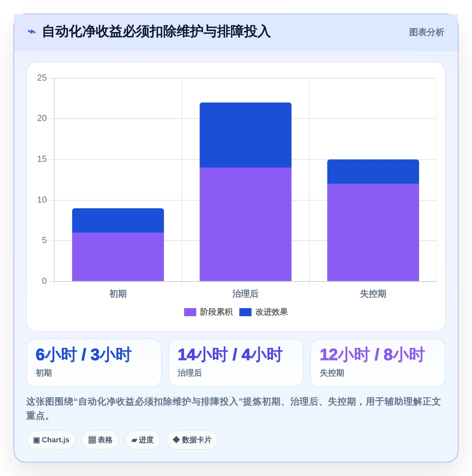This screenshot has width=472, height=476.
Task: Click the 初期 caption in the first data card
Action: point(44,373)
